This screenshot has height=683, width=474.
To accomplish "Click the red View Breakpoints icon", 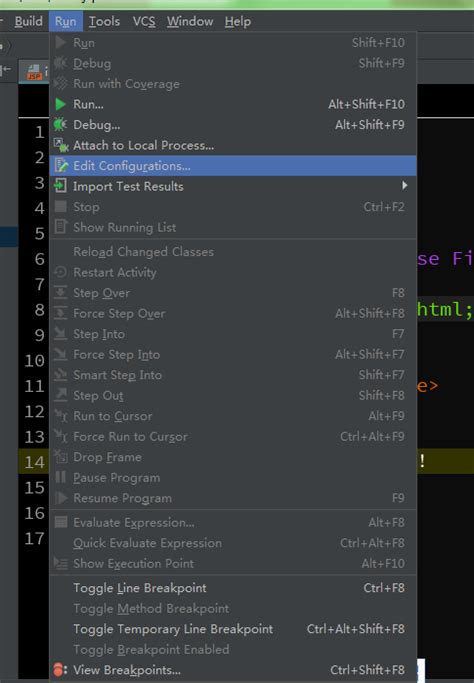I will tap(60, 669).
